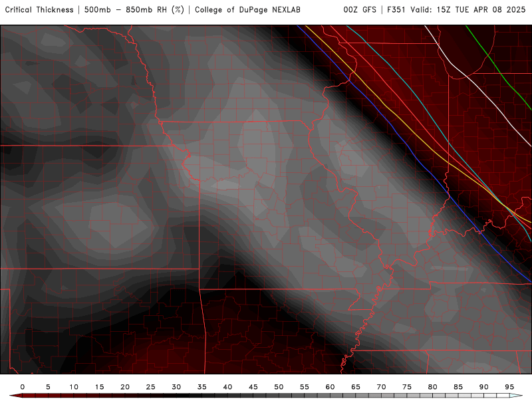Click the dark red low-RH end of color bar
This screenshot has width=532, height=399.
pos(15,396)
